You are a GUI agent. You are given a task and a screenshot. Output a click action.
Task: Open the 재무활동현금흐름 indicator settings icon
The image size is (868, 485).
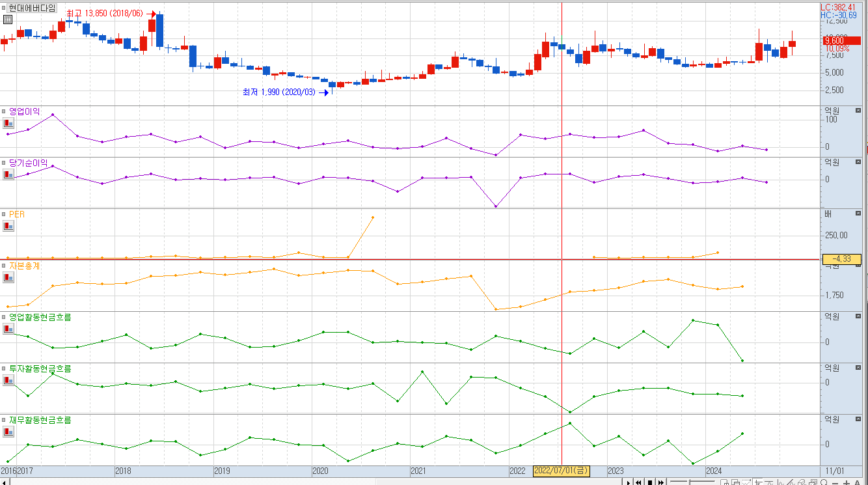(x=8, y=432)
